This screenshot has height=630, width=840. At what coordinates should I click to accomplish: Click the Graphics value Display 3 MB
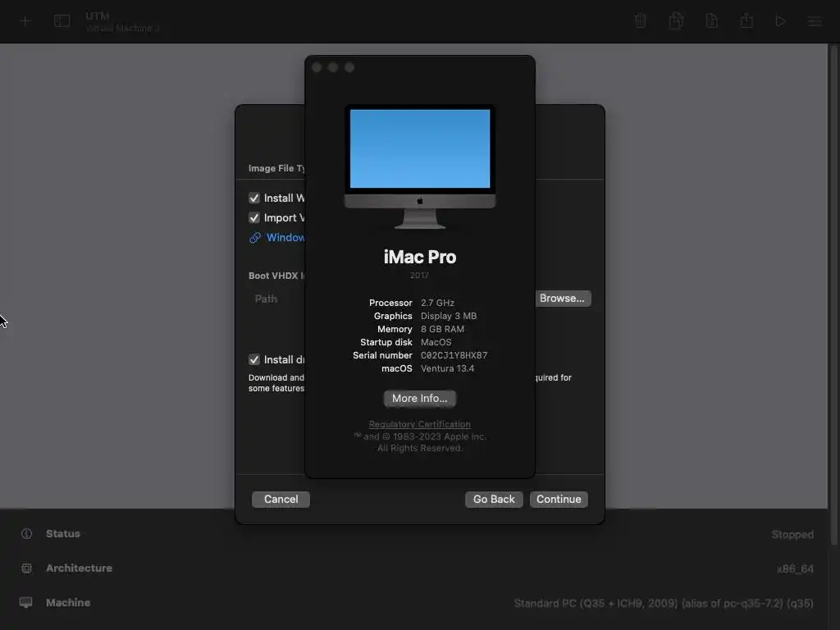[x=449, y=316]
